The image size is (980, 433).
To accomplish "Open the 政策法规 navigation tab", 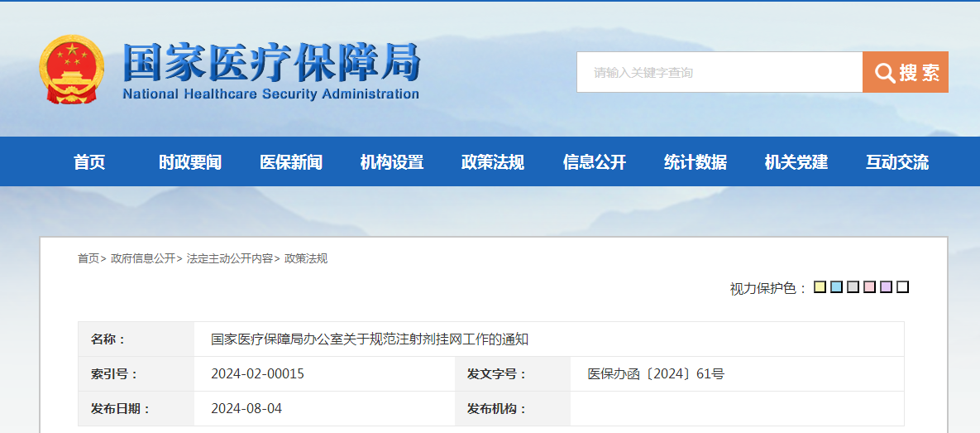I will (493, 163).
